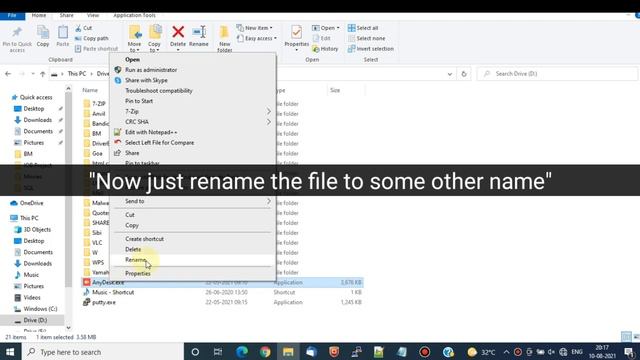The width and height of the screenshot is (640, 360).
Task: Open Music in navigation pane
Action: (x=27, y=275)
